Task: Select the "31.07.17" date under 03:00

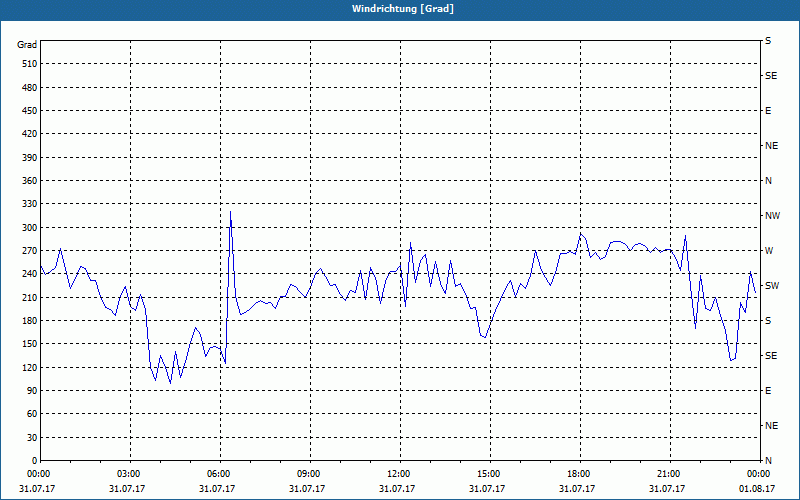Action: (127, 489)
